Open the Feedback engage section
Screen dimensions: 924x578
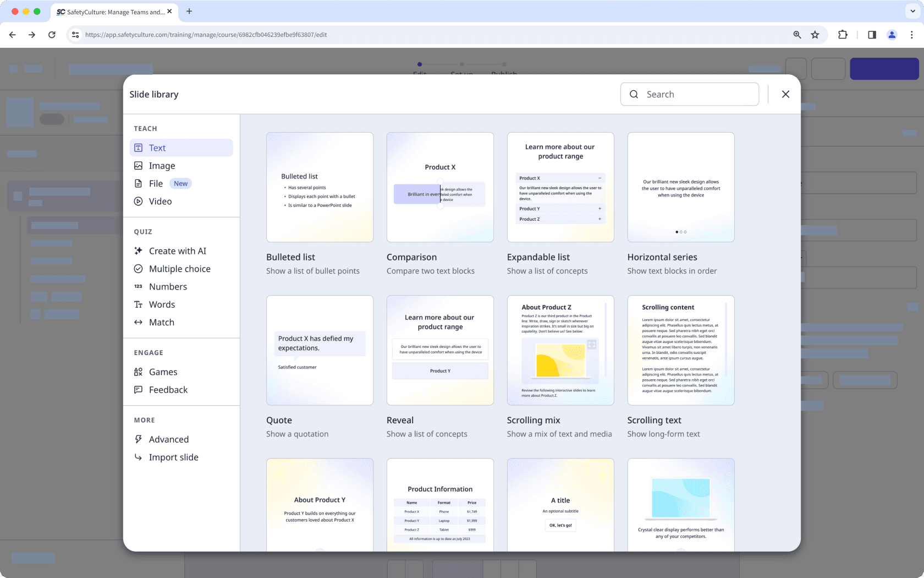[168, 389]
